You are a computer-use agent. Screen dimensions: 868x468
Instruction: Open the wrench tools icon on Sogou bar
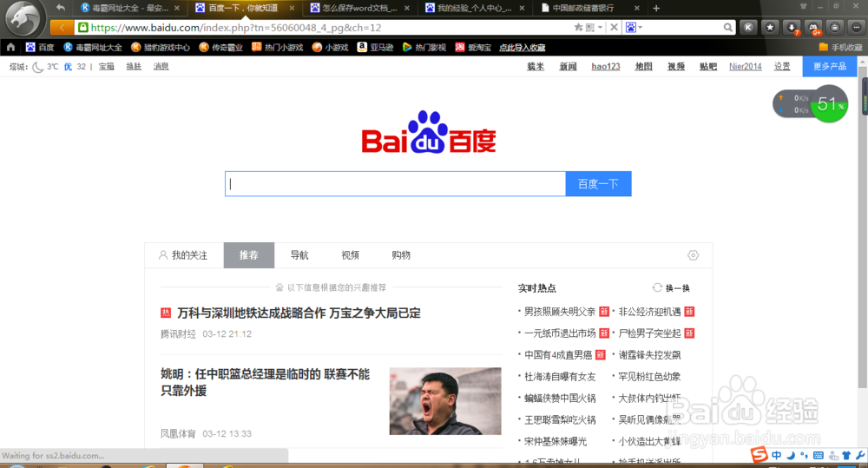859,455
